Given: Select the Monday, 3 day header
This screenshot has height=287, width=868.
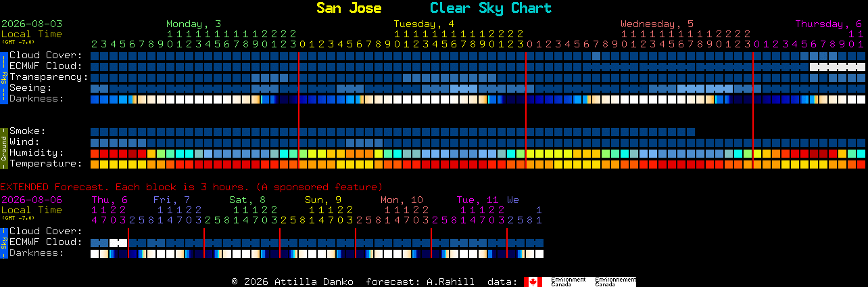Looking at the screenshot, I should [x=193, y=24].
